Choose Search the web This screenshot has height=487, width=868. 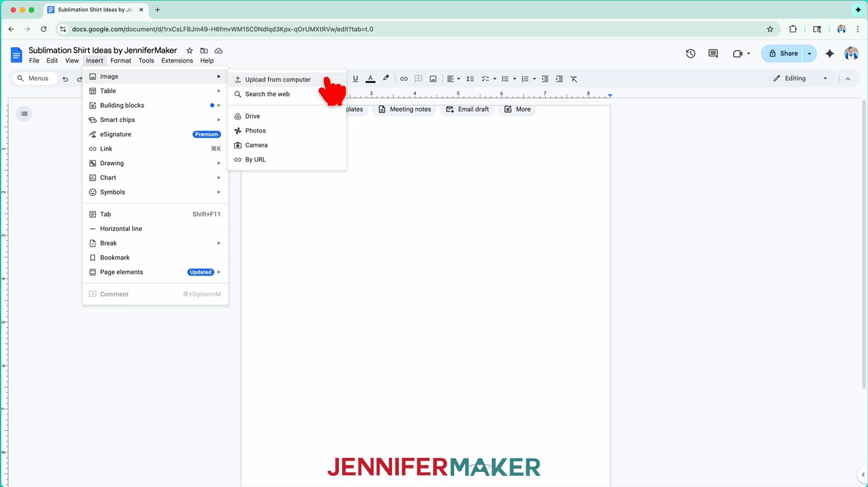tap(287, 94)
